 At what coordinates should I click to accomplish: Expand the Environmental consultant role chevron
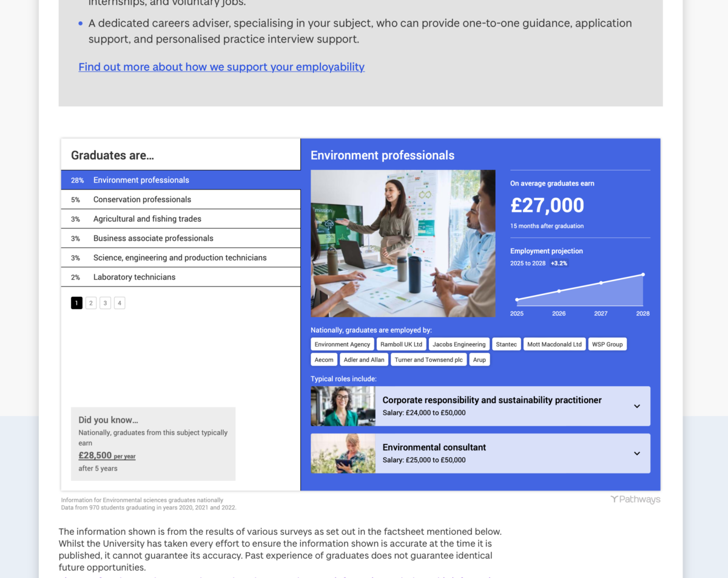(x=636, y=454)
